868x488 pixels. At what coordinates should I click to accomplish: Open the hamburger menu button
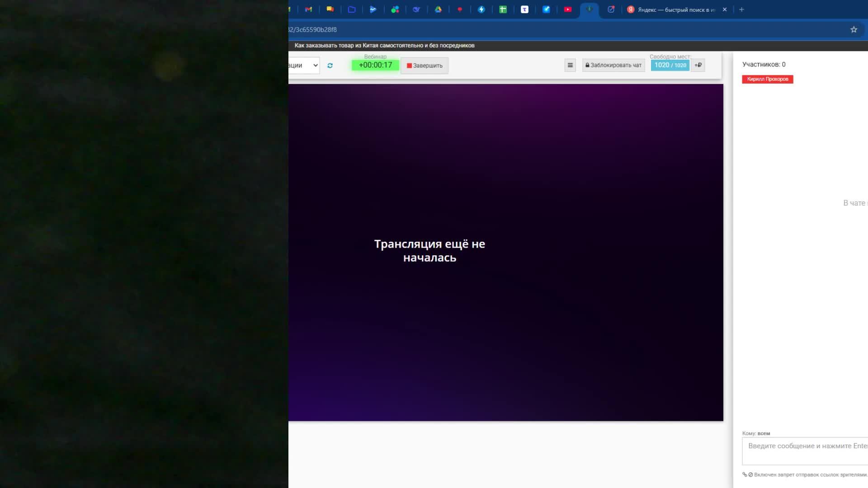570,65
